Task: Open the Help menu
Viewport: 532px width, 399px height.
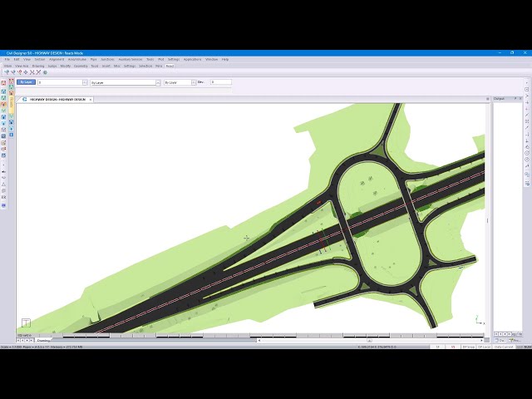Action: point(225,59)
